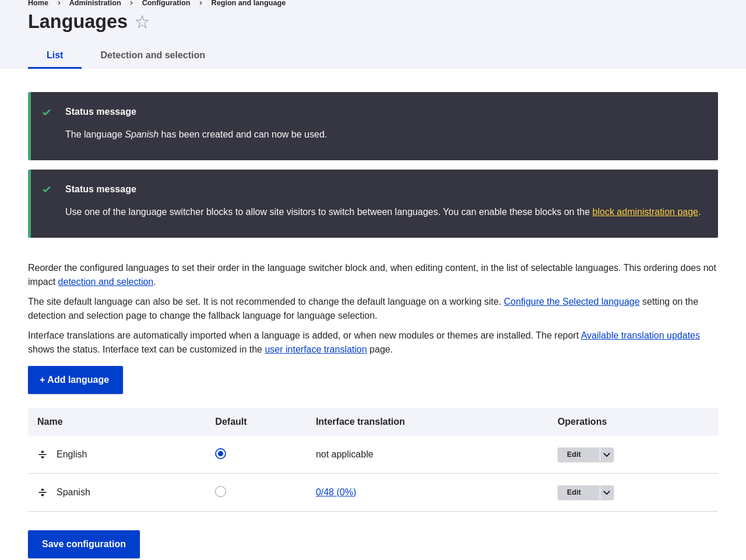Image resolution: width=746 pixels, height=560 pixels.
Task: Open Spanish translation progress 0/48 (0%)
Action: click(336, 491)
